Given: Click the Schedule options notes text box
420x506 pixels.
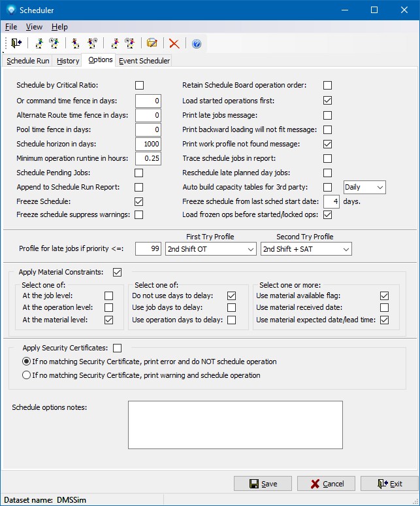Looking at the screenshot, I should click(x=235, y=425).
